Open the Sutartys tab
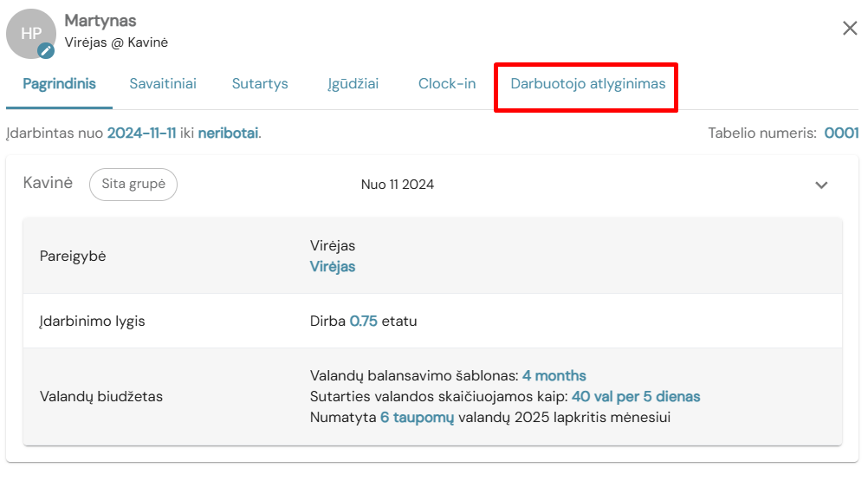Viewport: 868px width, 481px height. pyautogui.click(x=260, y=83)
